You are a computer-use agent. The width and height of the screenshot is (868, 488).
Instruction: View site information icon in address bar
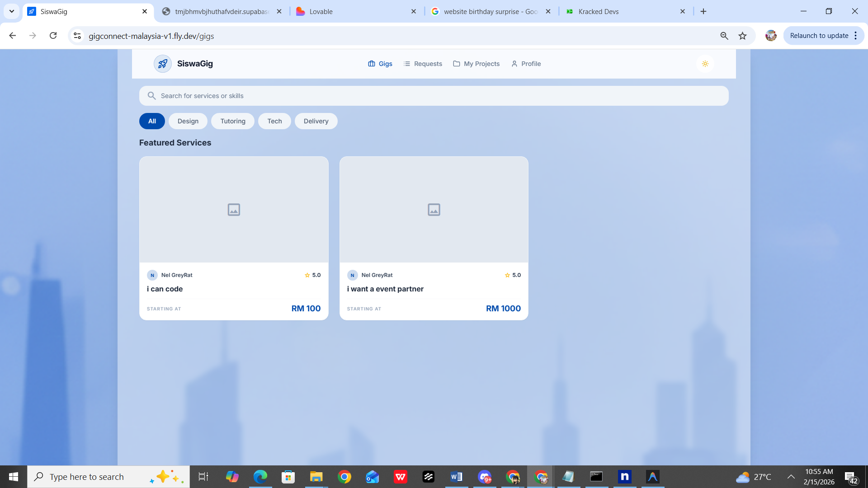[x=77, y=36]
